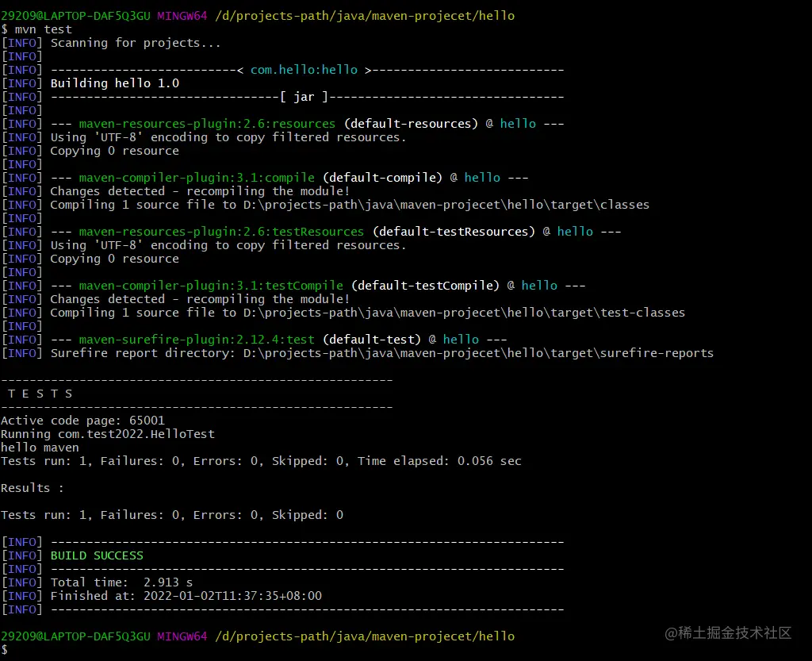Screen dimensions: 812x661
Task: Click first 'Copying 0 resource' line
Action: [114, 151]
